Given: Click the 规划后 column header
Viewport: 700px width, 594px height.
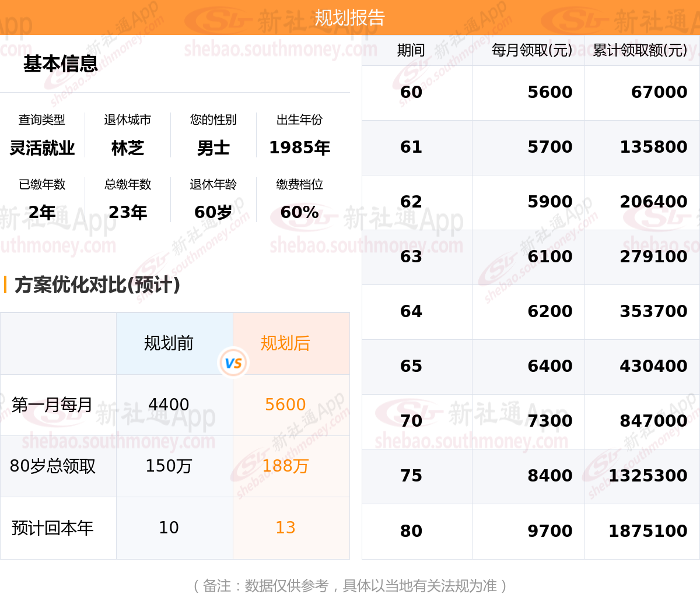Looking at the screenshot, I should click(x=285, y=343).
